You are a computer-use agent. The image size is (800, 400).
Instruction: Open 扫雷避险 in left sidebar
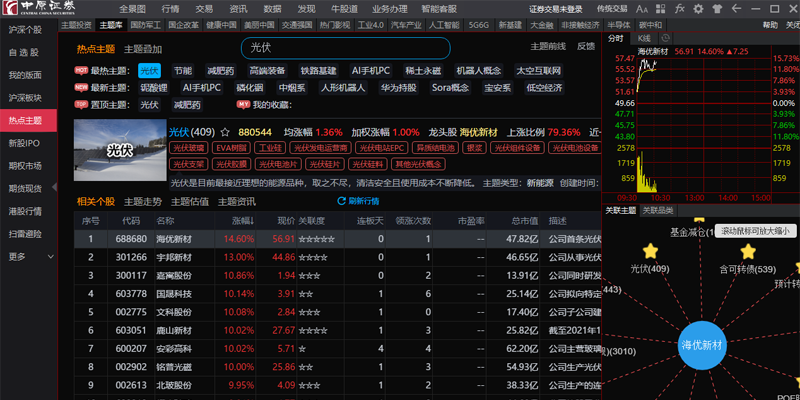[x=25, y=234]
